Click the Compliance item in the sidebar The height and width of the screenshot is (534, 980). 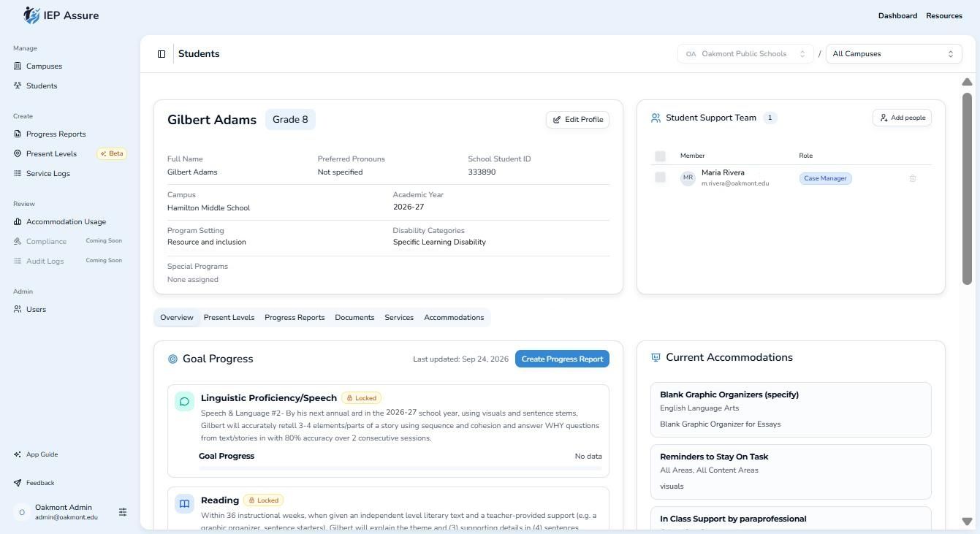[x=46, y=242]
